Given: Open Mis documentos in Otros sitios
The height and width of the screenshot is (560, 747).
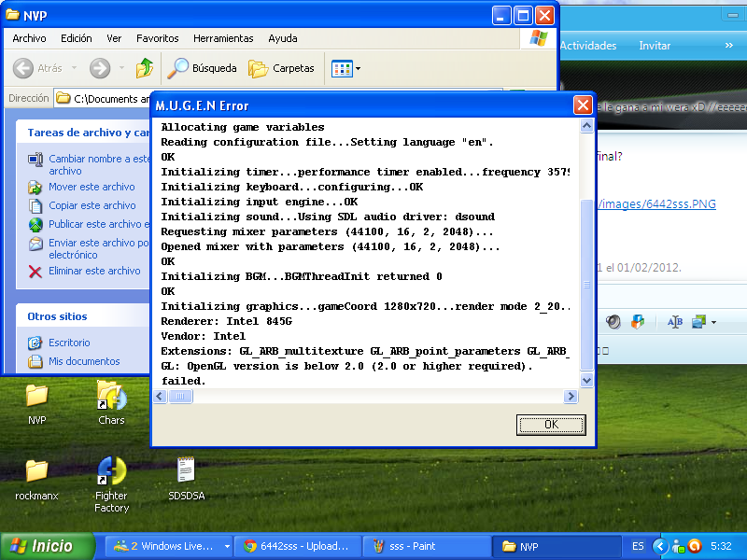Looking at the screenshot, I should coord(83,361).
